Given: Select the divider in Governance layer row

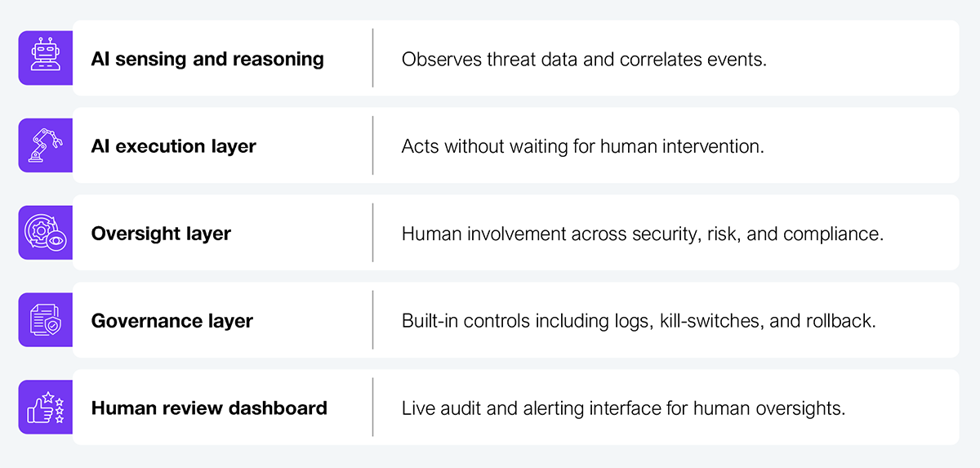Looking at the screenshot, I should [373, 320].
